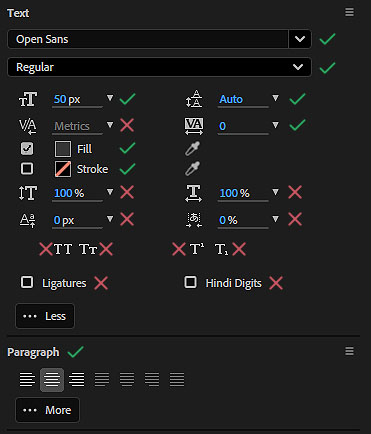Open the Regular font style dropdown
This screenshot has width=371, height=434.
(298, 67)
